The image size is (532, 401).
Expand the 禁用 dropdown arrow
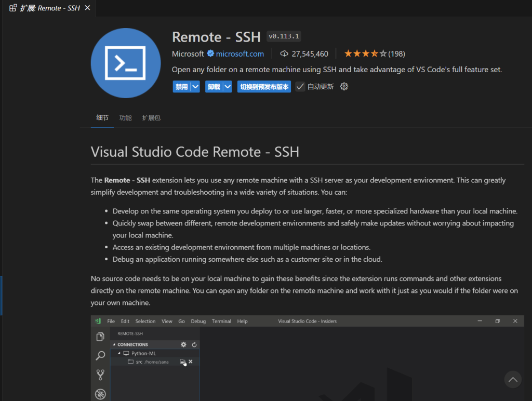[x=195, y=87]
